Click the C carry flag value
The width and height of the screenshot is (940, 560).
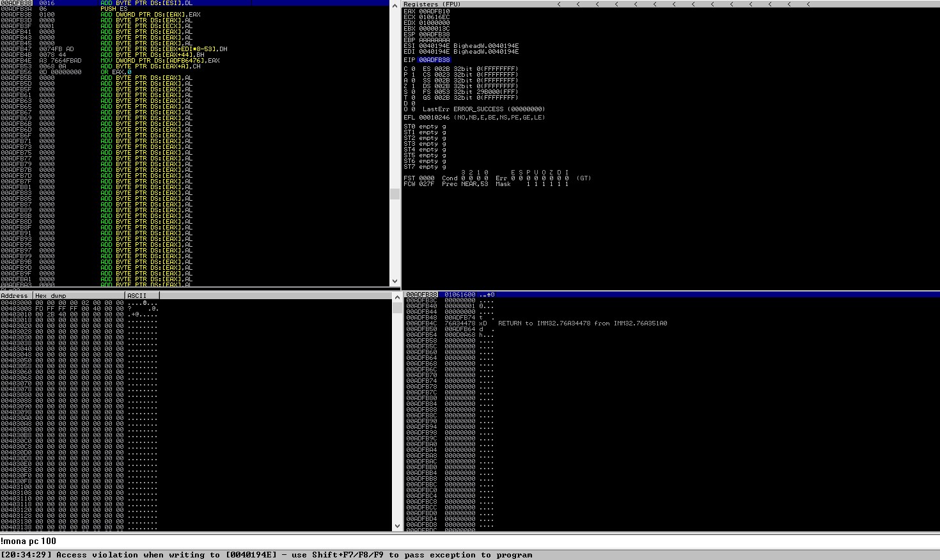(413, 69)
